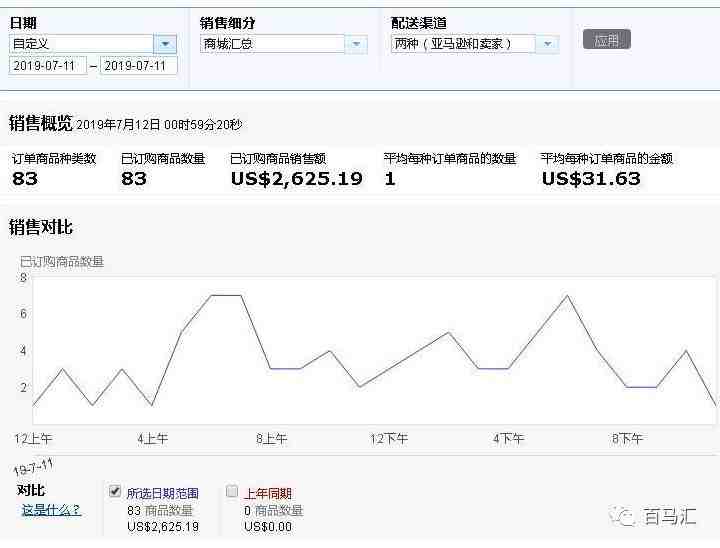Screen dimensions: 720x548
Task: Click the 销售对比 heading
Action: 41,227
